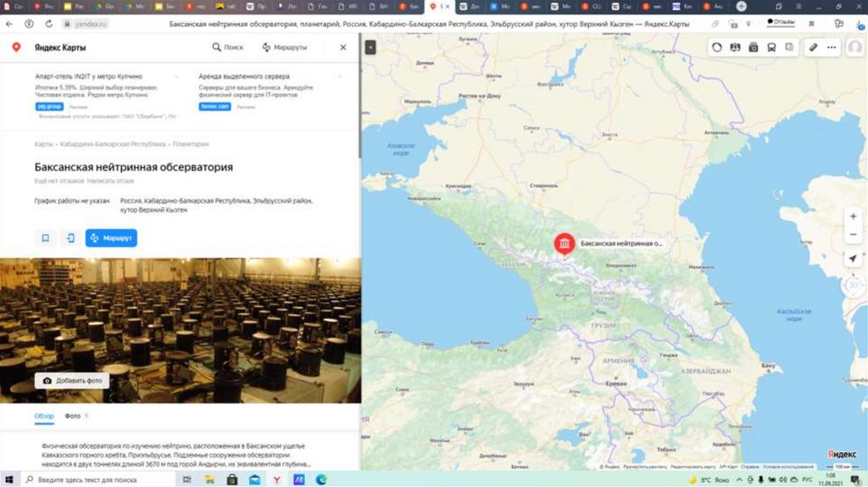868x487 pixels.
Task: Click the Yandex Maps red pin logo
Action: (x=17, y=48)
